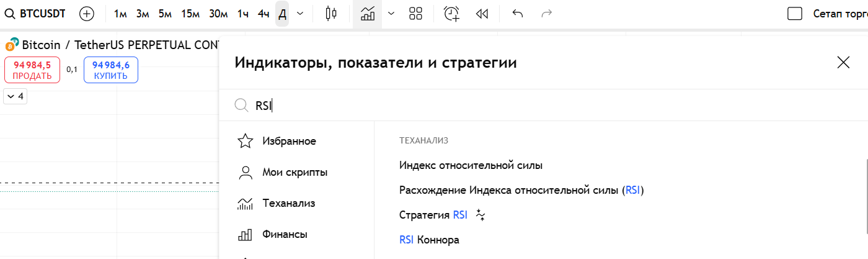868x259 pixels.
Task: Open the candlestick chart type selector
Action: [x=332, y=14]
